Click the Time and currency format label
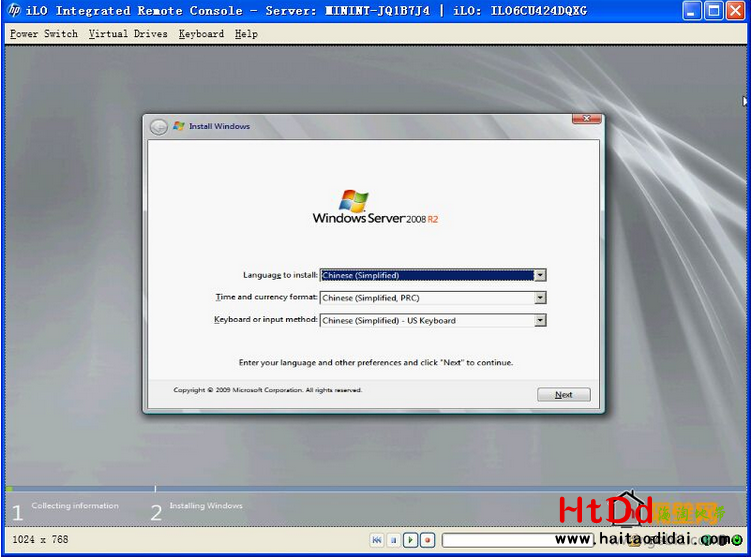Viewport: 752px width, 559px height. (266, 297)
